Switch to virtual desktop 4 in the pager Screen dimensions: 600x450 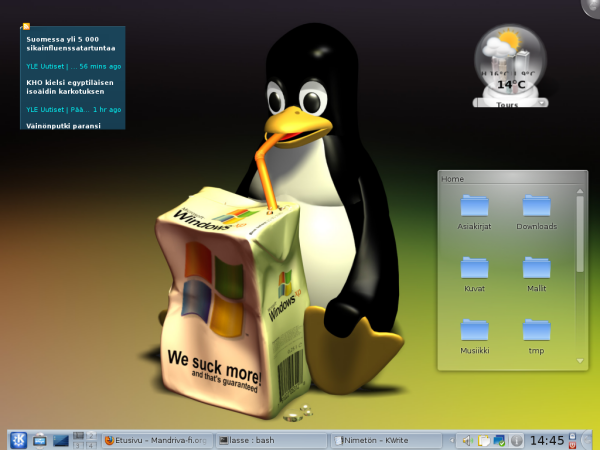tap(91, 445)
